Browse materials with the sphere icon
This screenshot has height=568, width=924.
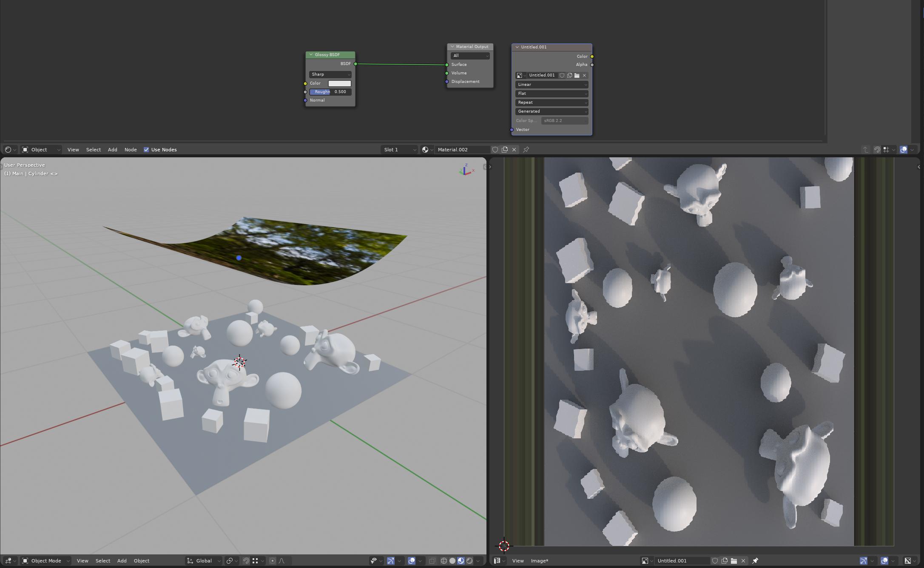point(427,150)
